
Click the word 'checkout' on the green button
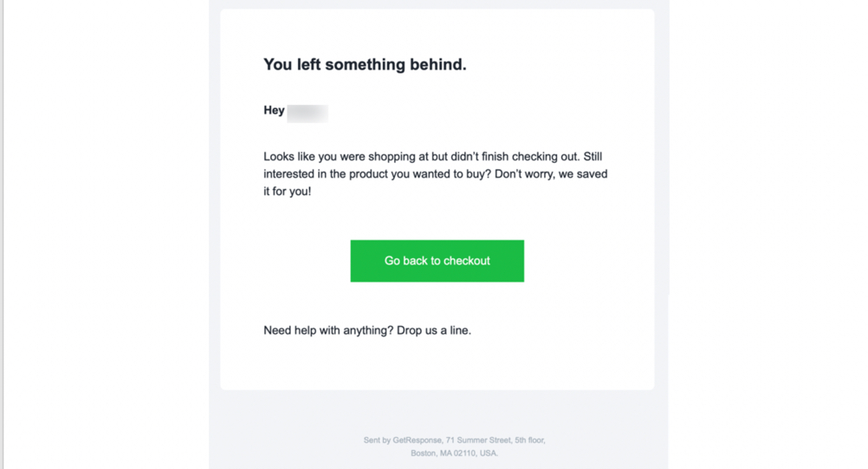pyautogui.click(x=467, y=261)
